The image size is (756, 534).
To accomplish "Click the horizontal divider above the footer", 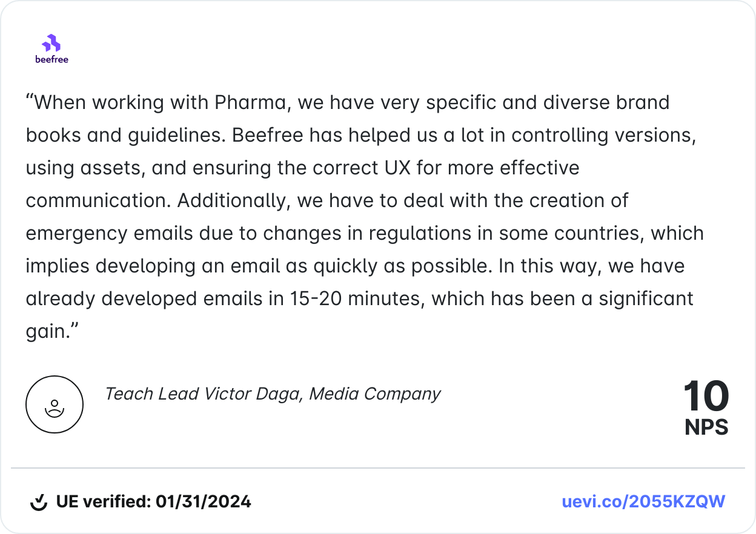I will (x=378, y=468).
